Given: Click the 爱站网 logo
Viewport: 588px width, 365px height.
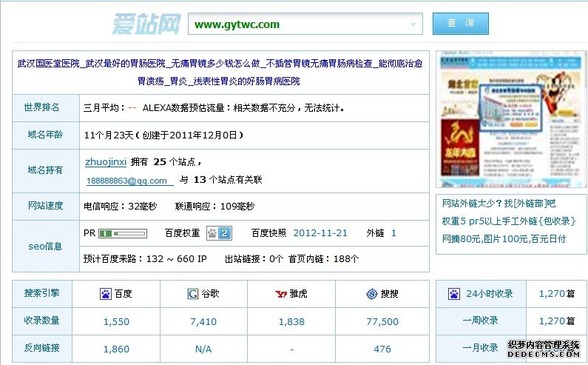Looking at the screenshot, I should point(147,24).
